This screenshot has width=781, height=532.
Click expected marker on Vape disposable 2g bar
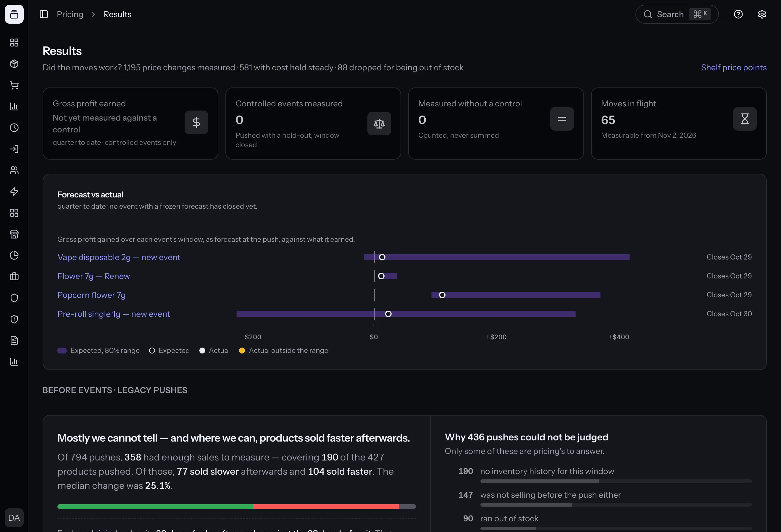tap(382, 257)
